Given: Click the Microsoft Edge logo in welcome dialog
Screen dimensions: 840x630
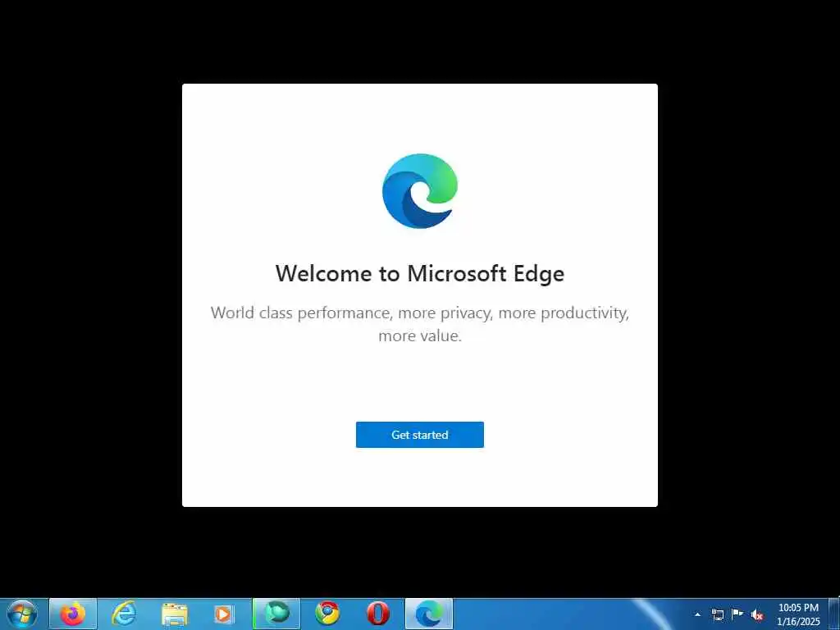Looking at the screenshot, I should click(419, 191).
